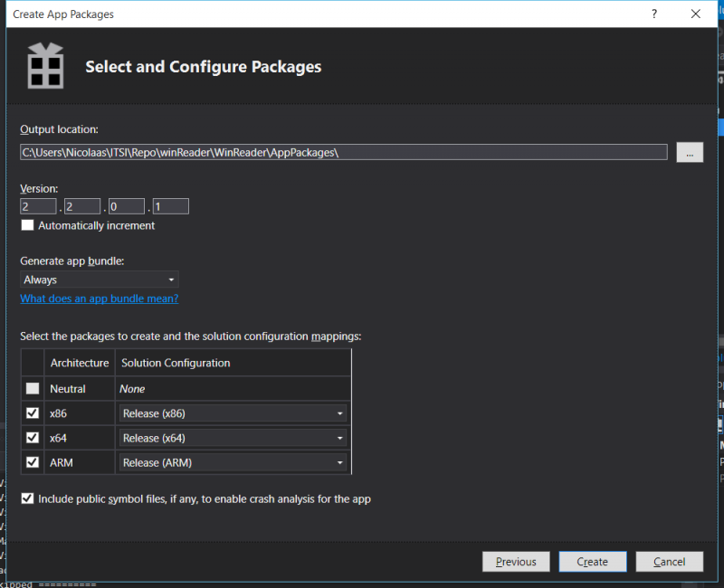Edit the minor version number field
Viewport: 724px width, 588px height.
(82, 206)
